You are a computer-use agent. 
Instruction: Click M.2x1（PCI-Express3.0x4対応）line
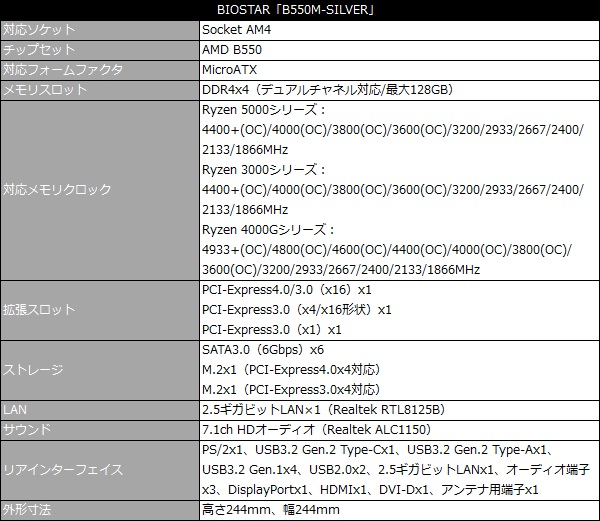pyautogui.click(x=292, y=390)
